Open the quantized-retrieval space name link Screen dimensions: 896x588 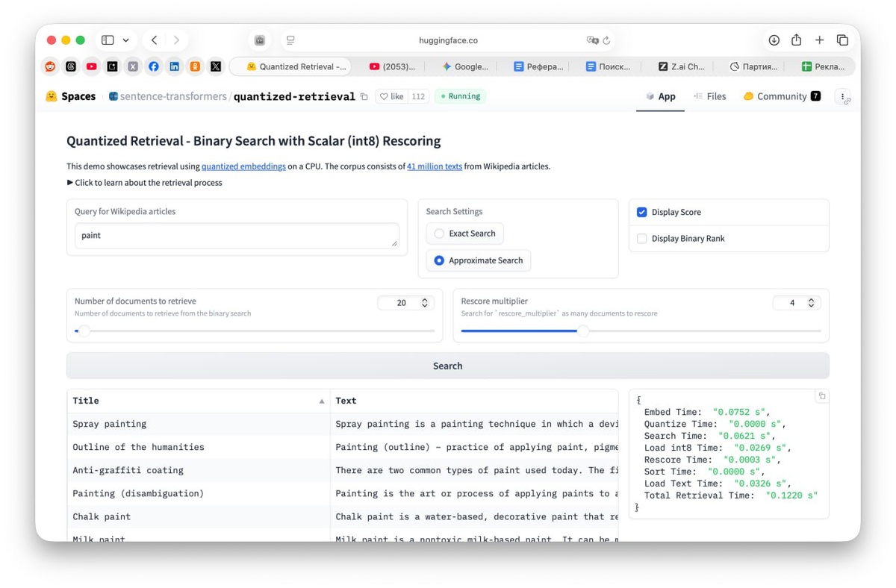[294, 96]
